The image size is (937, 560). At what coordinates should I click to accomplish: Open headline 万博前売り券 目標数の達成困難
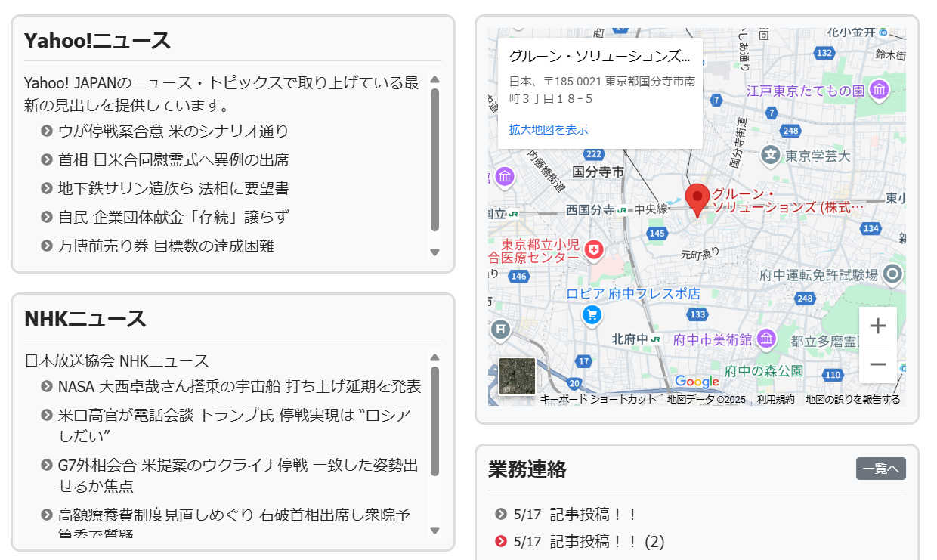[x=165, y=246]
